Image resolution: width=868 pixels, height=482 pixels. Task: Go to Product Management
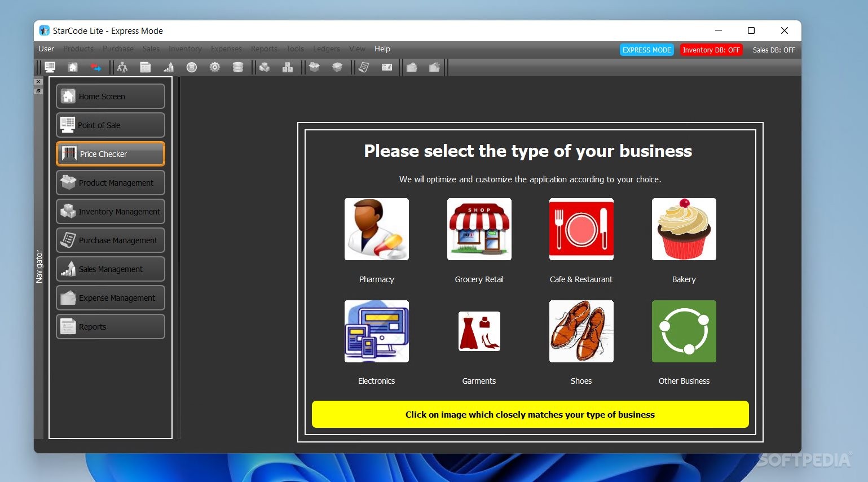[x=111, y=183]
